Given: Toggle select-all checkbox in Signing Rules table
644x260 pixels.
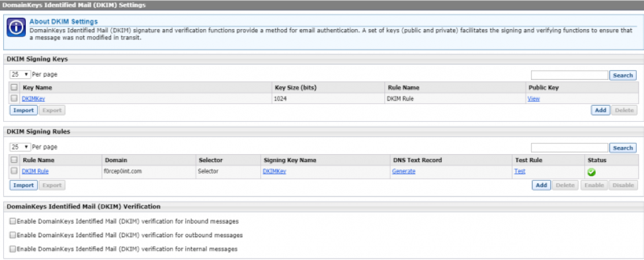Looking at the screenshot, I should click(x=14, y=160).
